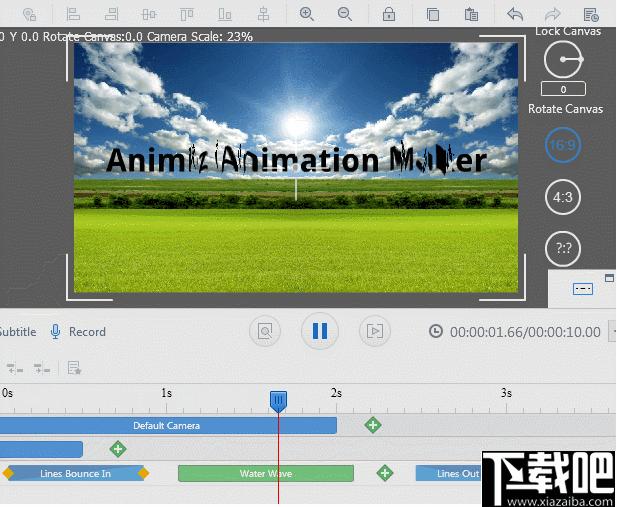
Task: Click the redo arrow icon
Action: pyautogui.click(x=553, y=15)
